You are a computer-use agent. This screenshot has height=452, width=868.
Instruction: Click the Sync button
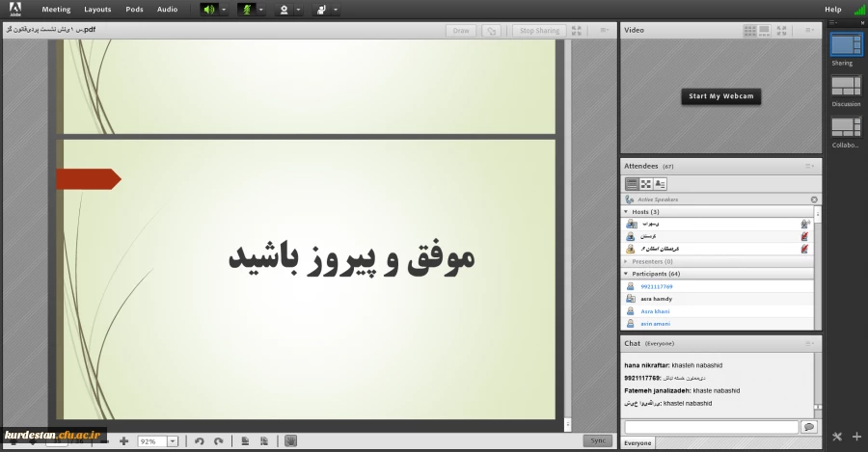coord(597,440)
